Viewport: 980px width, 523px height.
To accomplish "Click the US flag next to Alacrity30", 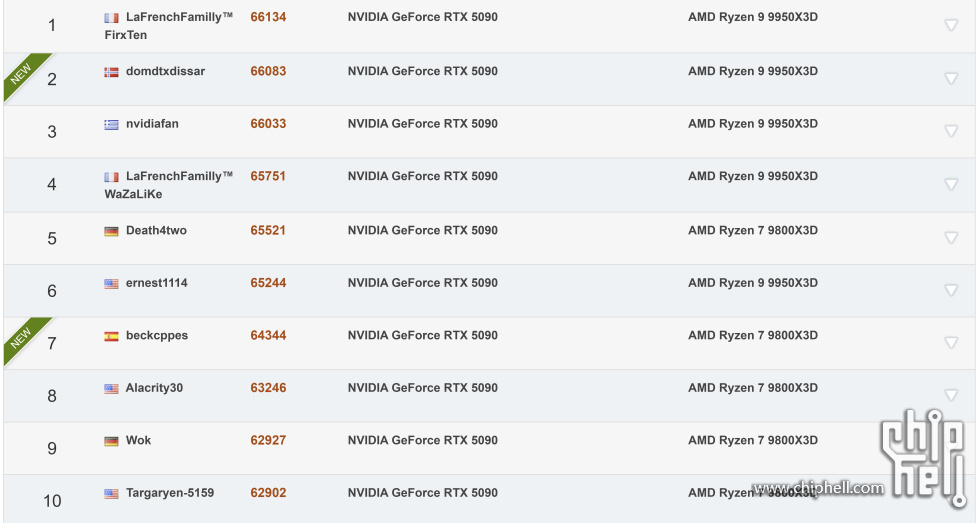I will pyautogui.click(x=111, y=389).
